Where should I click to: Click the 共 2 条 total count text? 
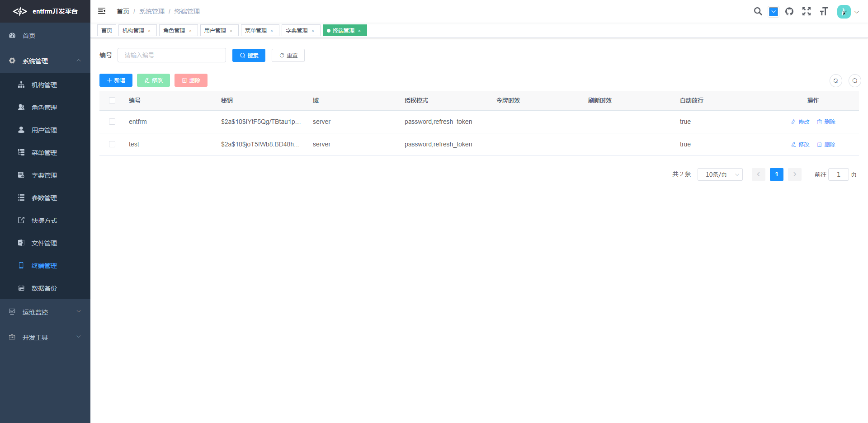tap(681, 174)
